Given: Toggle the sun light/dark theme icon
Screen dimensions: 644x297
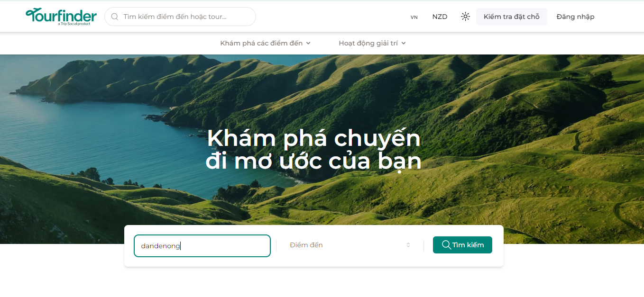Looking at the screenshot, I should 466,17.
